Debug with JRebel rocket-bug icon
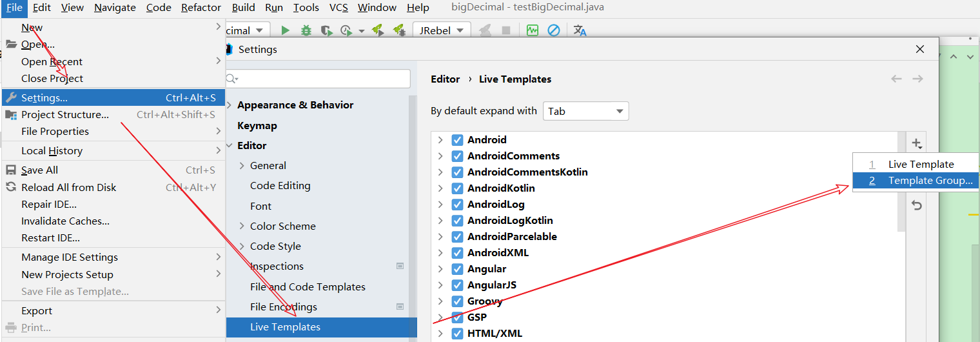The width and height of the screenshot is (980, 342). pos(399,30)
